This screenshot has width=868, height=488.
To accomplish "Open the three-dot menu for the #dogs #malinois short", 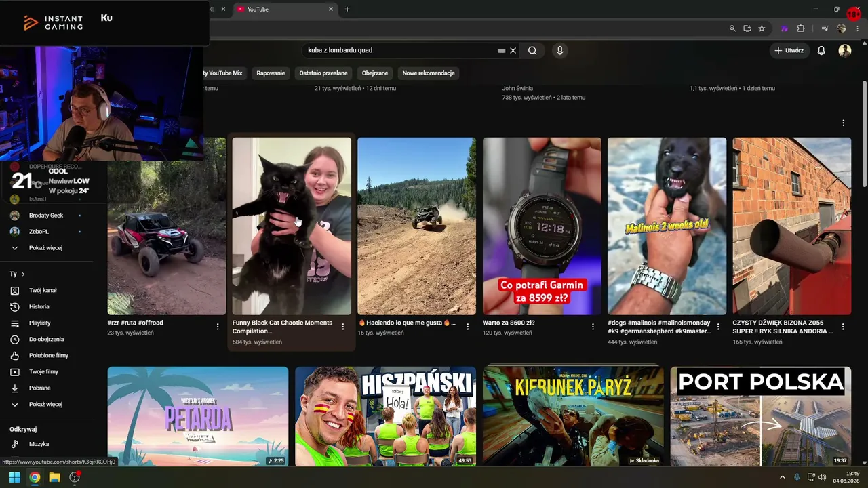I will coord(718,327).
